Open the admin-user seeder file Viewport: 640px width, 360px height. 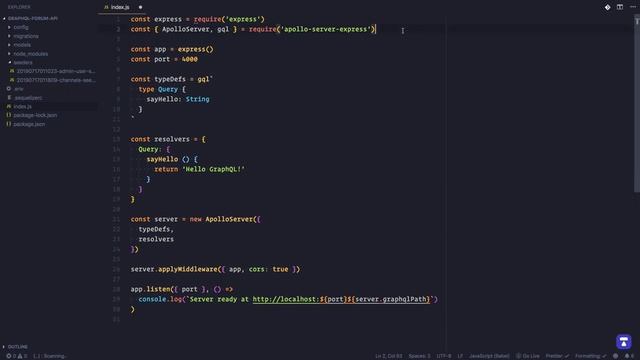(56, 71)
